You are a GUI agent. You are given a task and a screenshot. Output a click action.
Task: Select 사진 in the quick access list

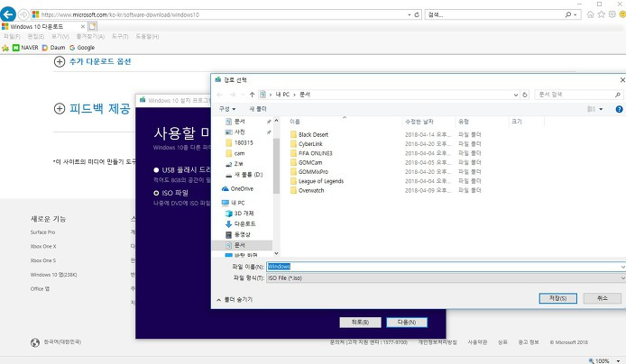point(235,132)
